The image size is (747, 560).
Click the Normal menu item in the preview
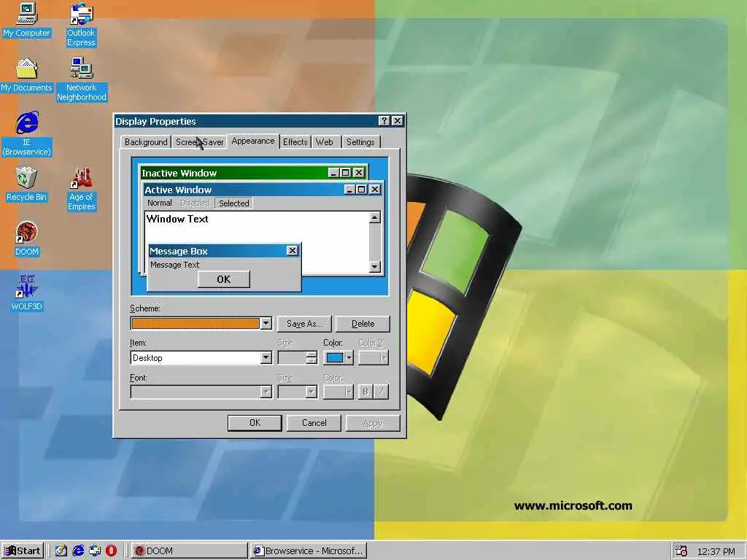coord(160,203)
